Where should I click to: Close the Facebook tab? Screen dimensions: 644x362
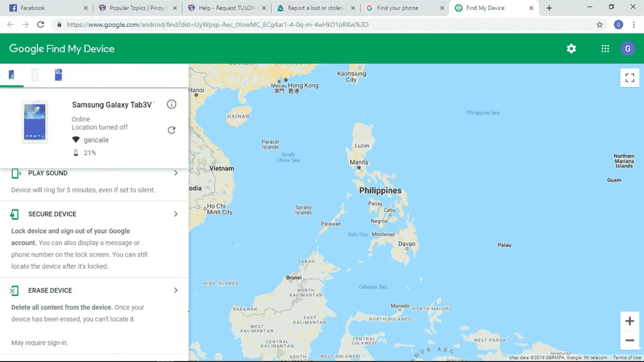(86, 8)
